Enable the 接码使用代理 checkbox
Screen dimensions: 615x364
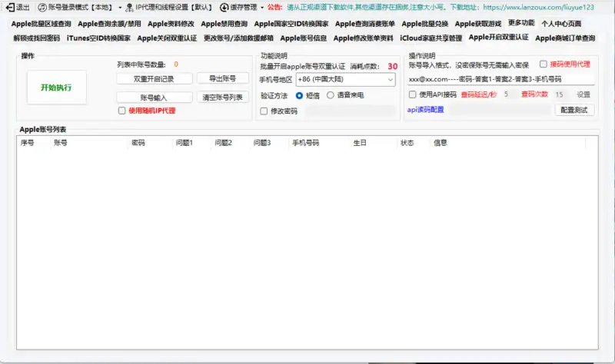click(544, 64)
